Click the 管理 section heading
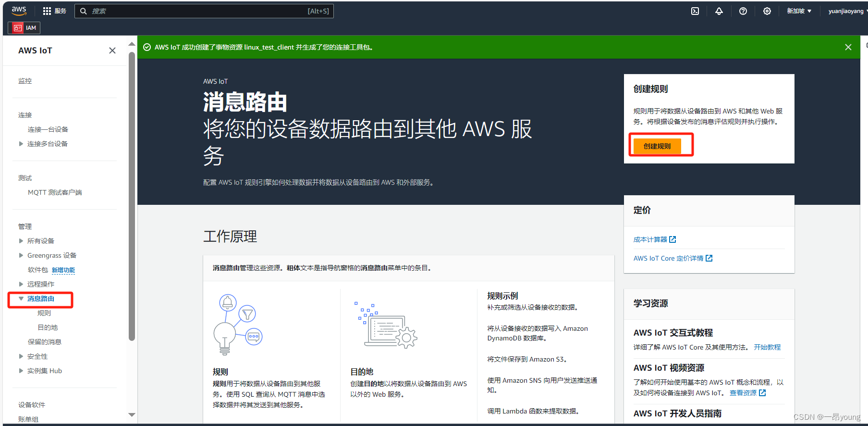868x426 pixels. 25,226
